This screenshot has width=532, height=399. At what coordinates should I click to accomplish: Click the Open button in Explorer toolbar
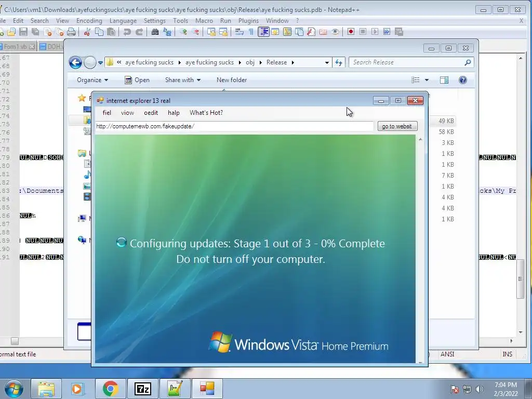pyautogui.click(x=137, y=80)
